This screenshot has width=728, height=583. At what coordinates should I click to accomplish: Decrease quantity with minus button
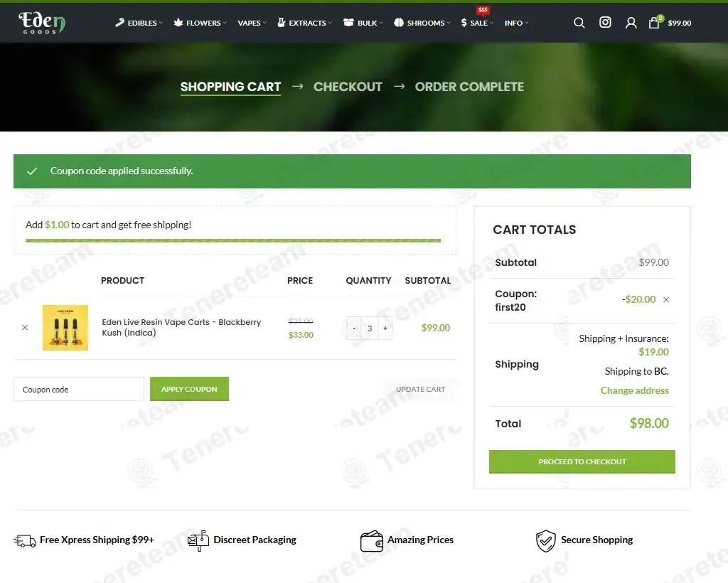(354, 328)
